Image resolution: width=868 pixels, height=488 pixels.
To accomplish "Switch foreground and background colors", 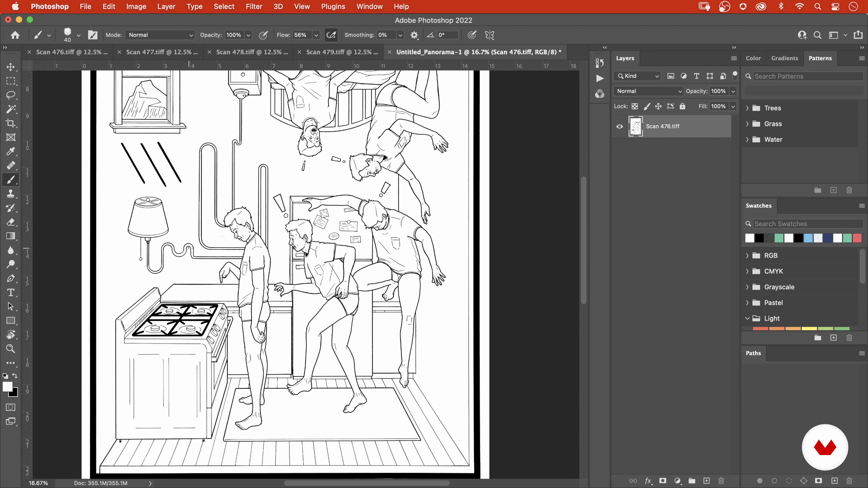I will (x=15, y=375).
